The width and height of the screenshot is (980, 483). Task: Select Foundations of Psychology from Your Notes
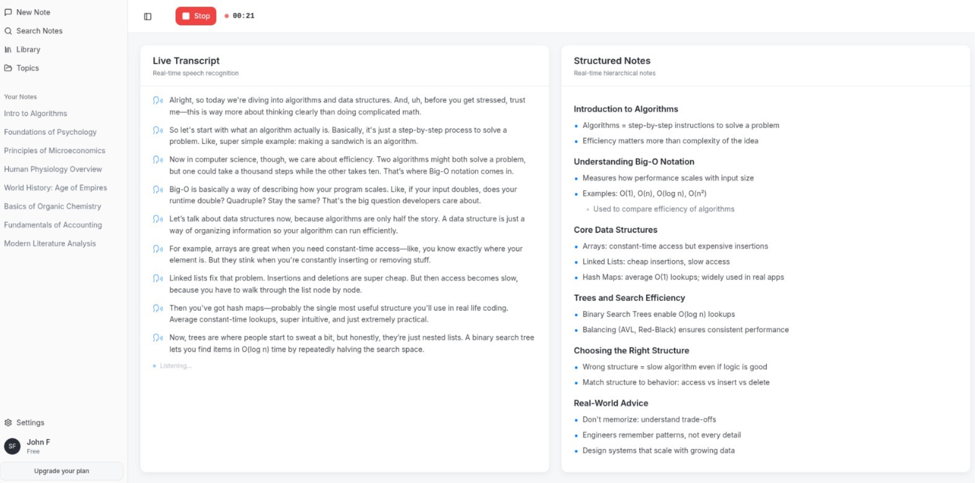click(x=50, y=132)
